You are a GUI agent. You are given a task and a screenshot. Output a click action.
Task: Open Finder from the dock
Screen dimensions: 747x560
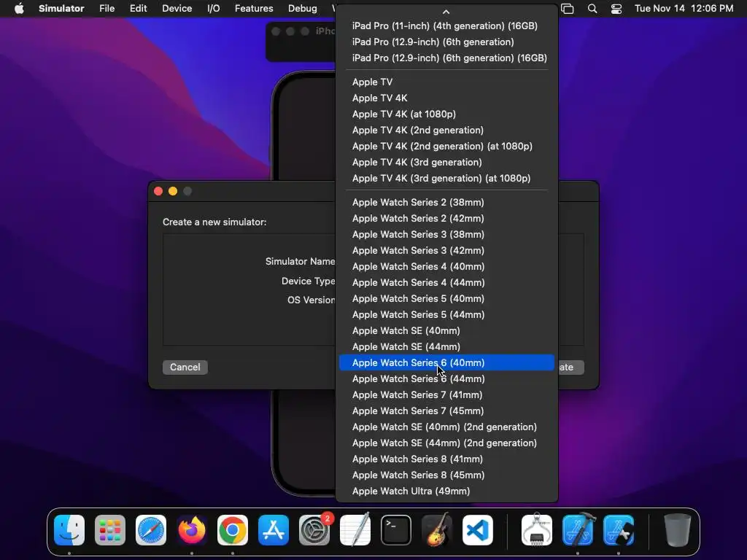(x=69, y=530)
